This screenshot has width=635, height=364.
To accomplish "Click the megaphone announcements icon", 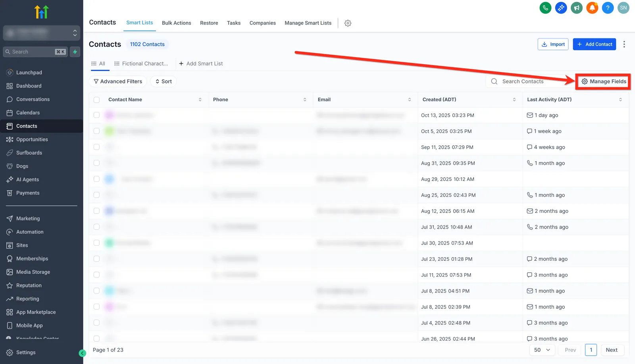I will (x=576, y=8).
